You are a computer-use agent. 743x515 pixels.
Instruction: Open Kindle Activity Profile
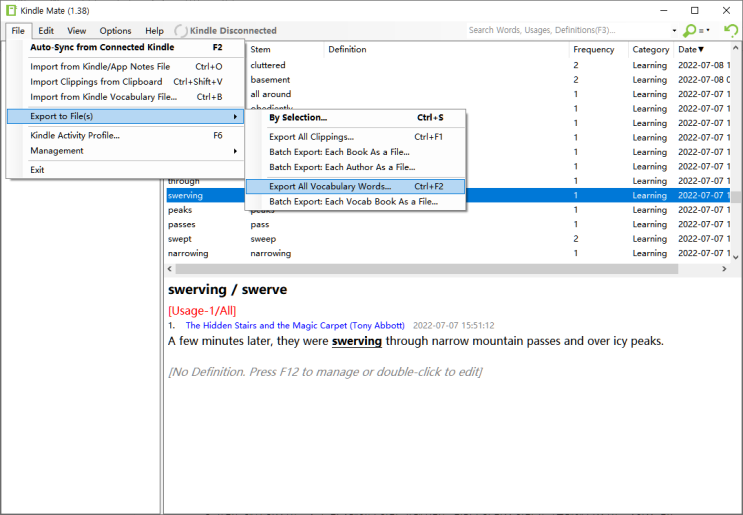coord(126,136)
